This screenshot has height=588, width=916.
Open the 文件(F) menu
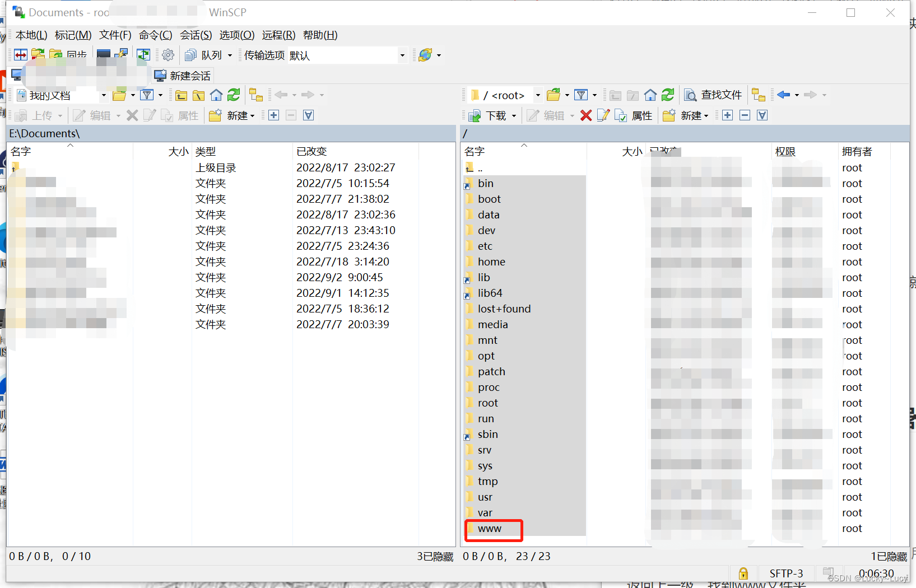(x=115, y=35)
